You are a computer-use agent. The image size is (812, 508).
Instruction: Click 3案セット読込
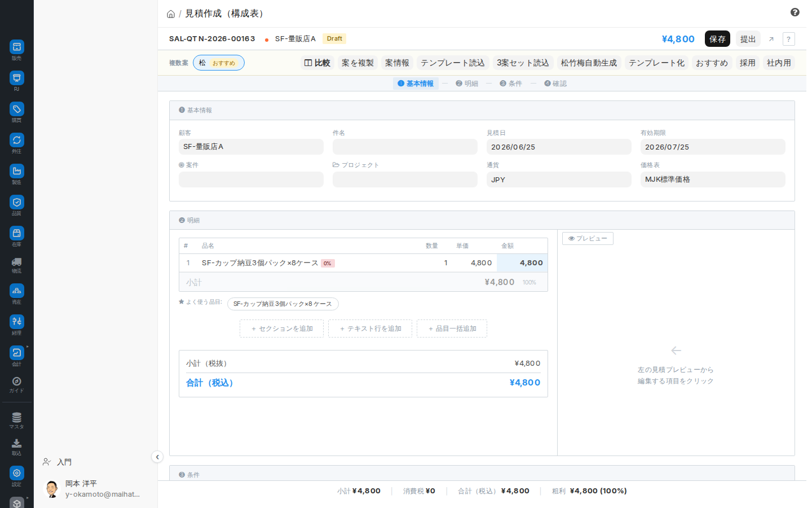tap(523, 63)
